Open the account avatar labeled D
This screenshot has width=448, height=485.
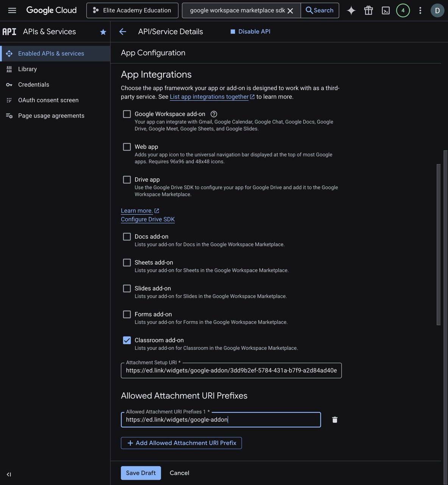click(x=437, y=10)
